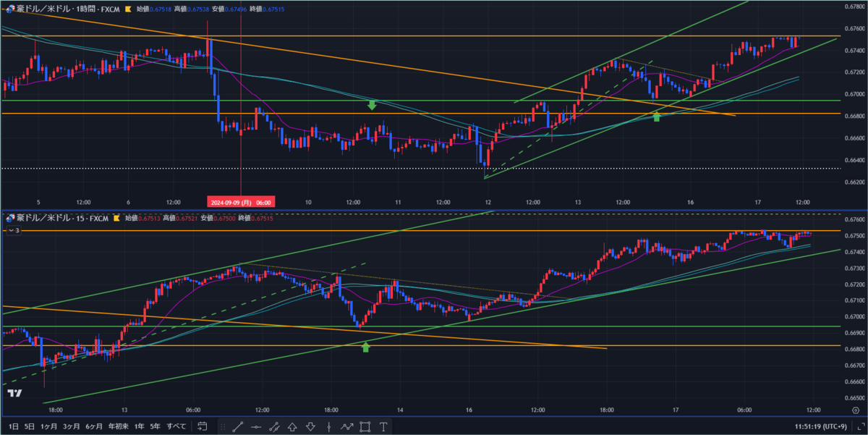
Task: Click the red 2024-09-09 date marker
Action: click(x=239, y=201)
